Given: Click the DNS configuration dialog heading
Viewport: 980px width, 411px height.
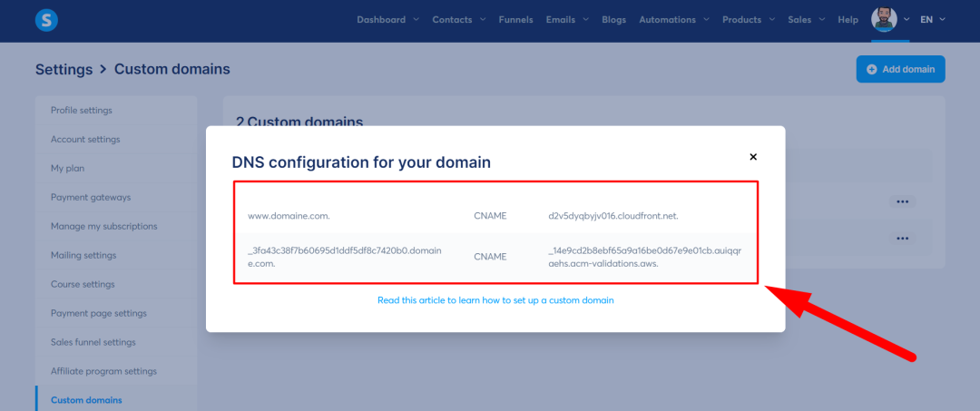Looking at the screenshot, I should coord(361,162).
